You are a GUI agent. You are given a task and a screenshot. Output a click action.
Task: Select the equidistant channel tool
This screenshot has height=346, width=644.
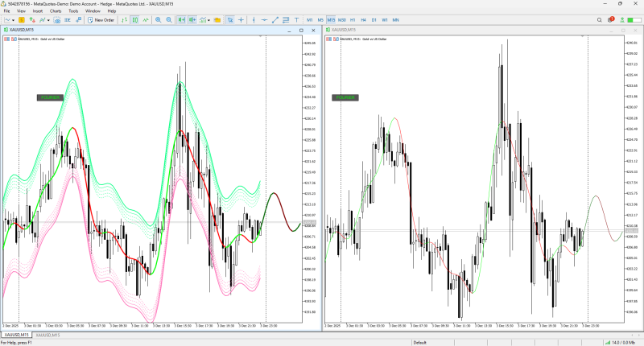click(x=286, y=19)
